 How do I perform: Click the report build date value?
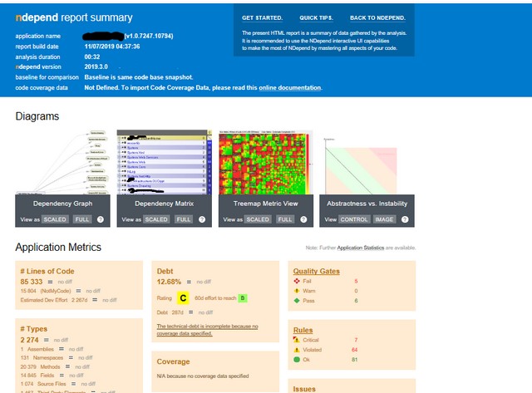pyautogui.click(x=112, y=47)
